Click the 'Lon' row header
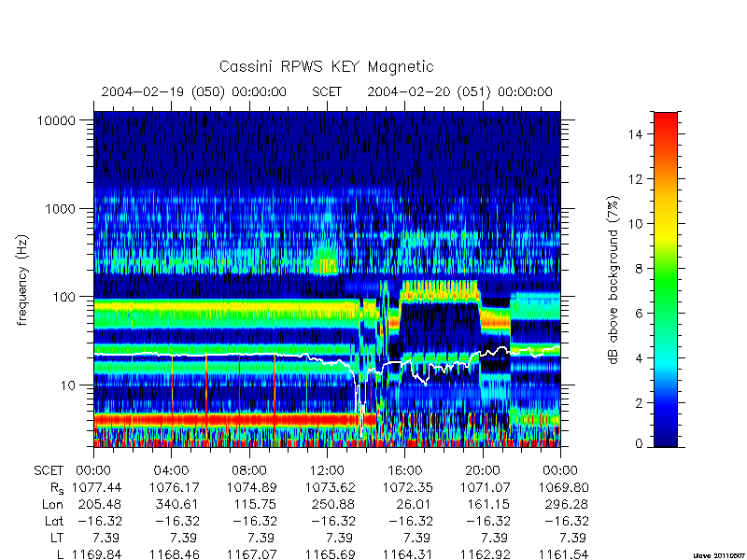 point(53,504)
